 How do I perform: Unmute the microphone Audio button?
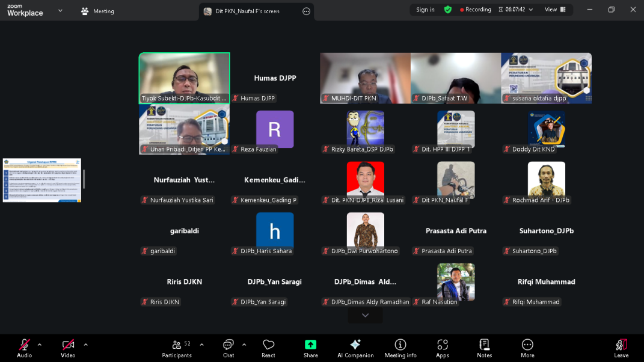pos(25,345)
